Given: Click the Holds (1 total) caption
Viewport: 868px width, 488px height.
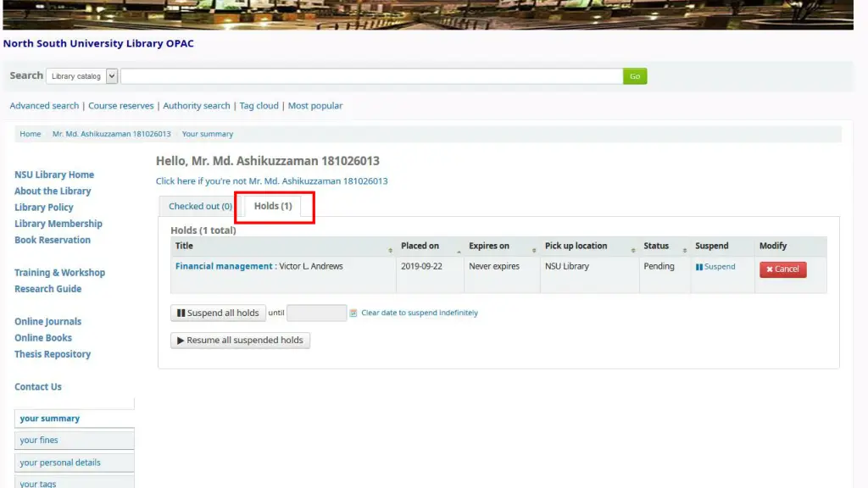Looking at the screenshot, I should (x=203, y=230).
